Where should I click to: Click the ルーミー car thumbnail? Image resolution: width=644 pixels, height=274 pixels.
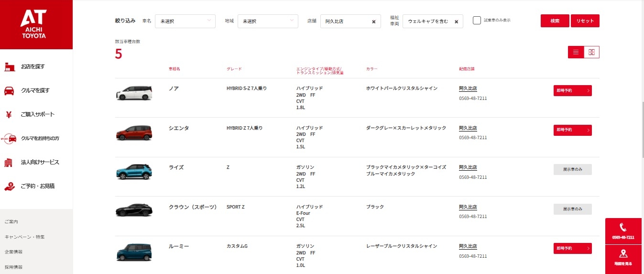[x=134, y=252]
